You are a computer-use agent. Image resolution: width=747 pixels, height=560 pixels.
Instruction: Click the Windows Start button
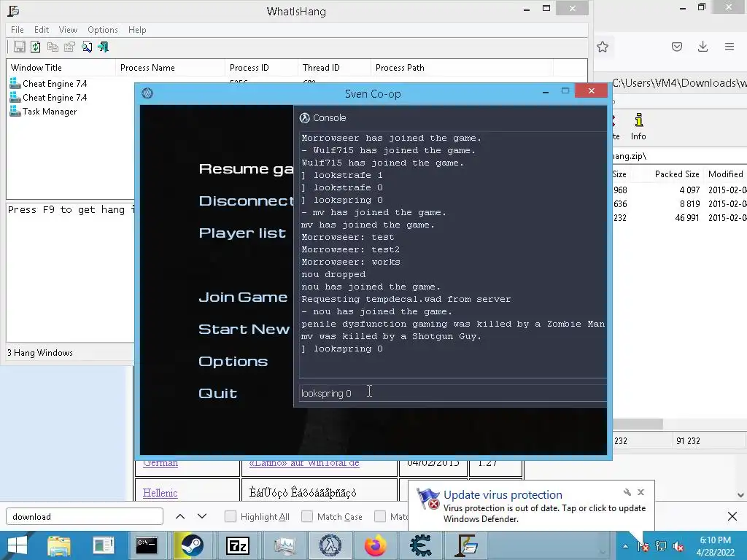click(18, 545)
